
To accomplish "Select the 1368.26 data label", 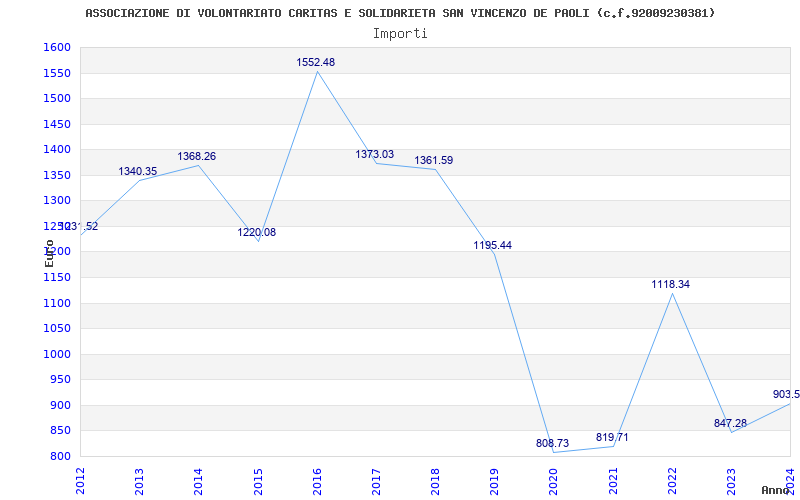I will tap(196, 156).
